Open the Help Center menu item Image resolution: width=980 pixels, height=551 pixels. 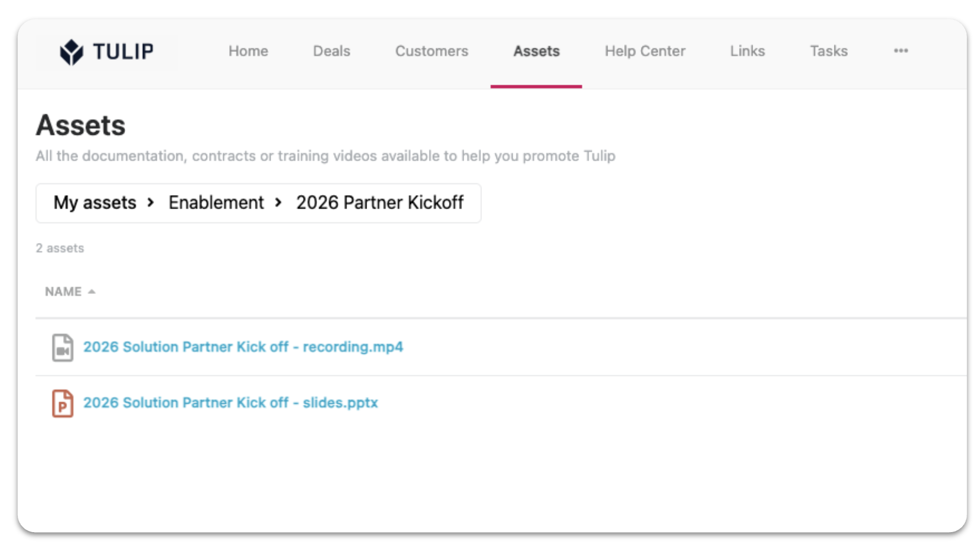click(x=645, y=51)
